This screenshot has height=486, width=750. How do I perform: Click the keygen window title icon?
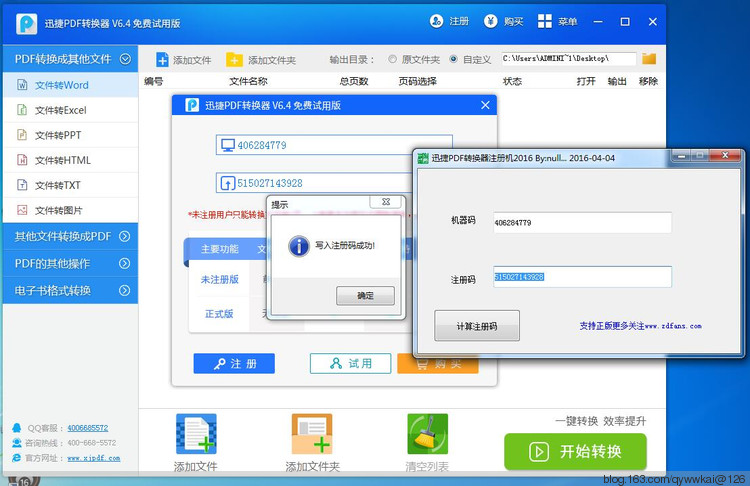tap(423, 158)
